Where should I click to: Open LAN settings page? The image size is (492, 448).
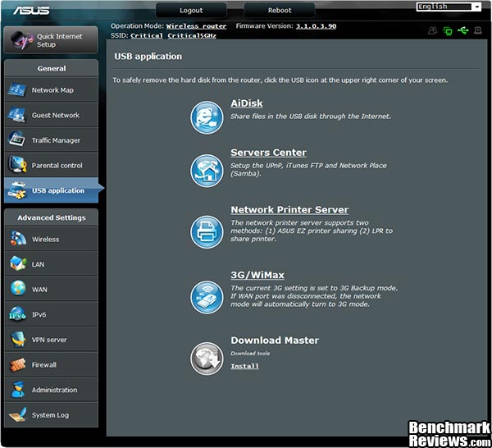51,263
